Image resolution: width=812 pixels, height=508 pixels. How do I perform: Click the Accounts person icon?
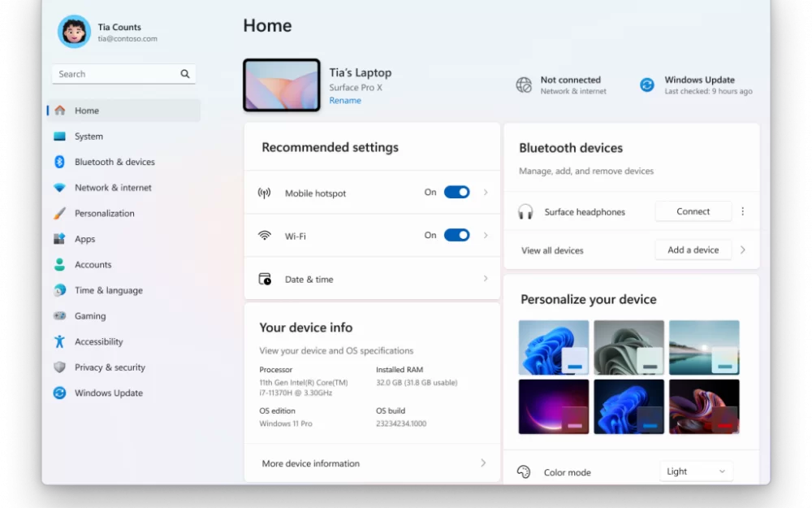point(59,264)
